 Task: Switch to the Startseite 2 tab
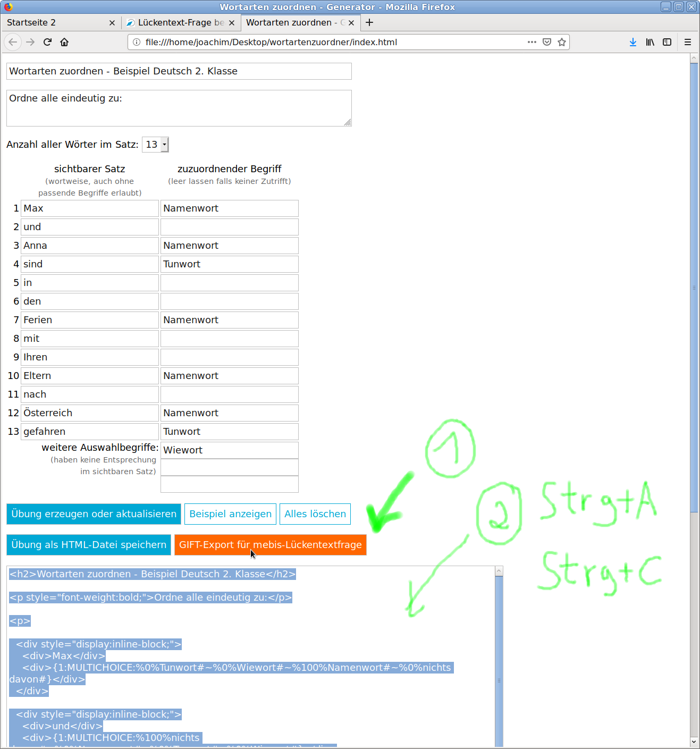coord(53,22)
